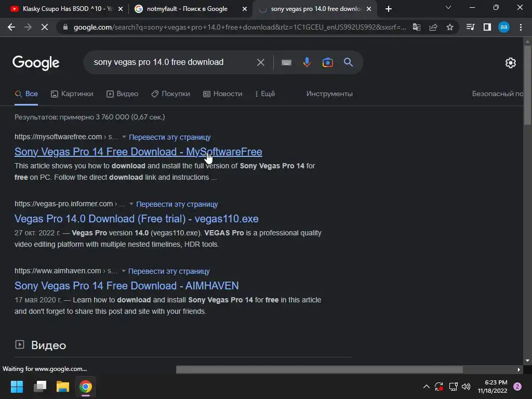Submit the search with the magnifier icon
The image size is (532, 399).
[348, 62]
